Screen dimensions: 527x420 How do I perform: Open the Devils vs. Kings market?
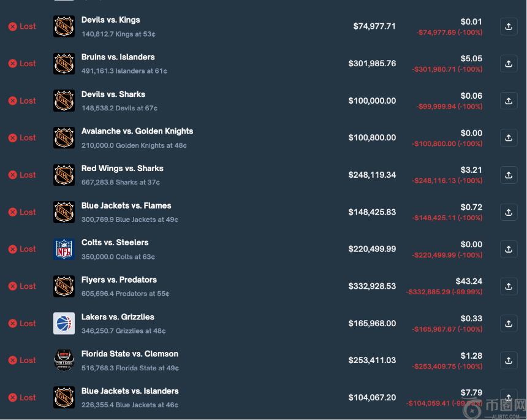pyautogui.click(x=110, y=20)
